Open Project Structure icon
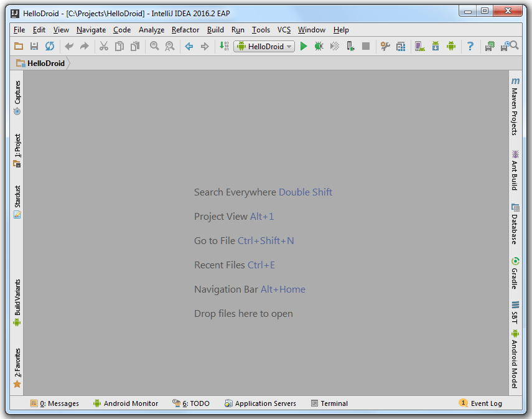This screenshot has width=532, height=419. [x=401, y=46]
